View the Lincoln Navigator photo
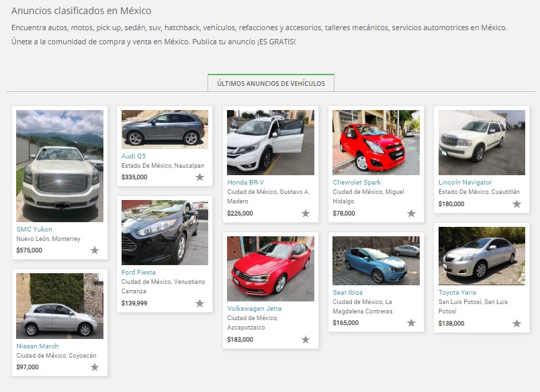The width and height of the screenshot is (540, 392). tap(482, 142)
